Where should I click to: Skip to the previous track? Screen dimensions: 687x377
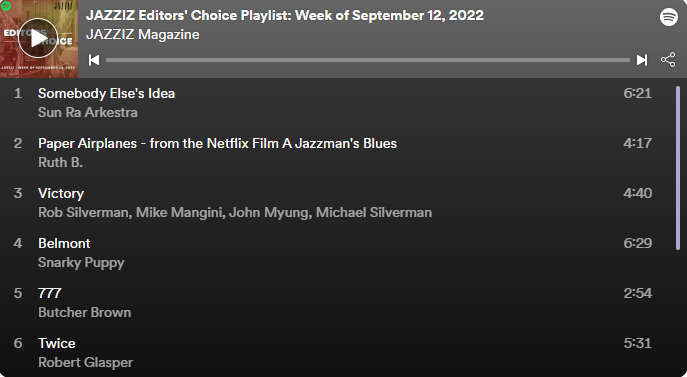[94, 60]
